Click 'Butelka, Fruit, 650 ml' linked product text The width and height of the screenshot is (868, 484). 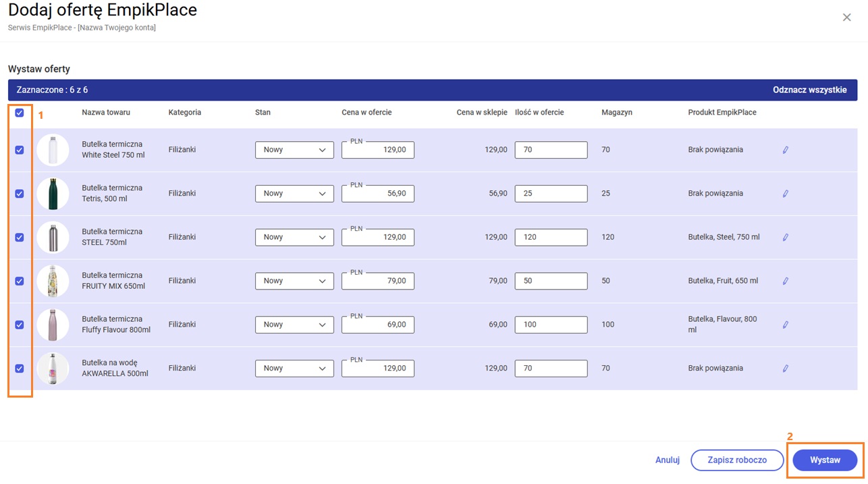click(723, 281)
